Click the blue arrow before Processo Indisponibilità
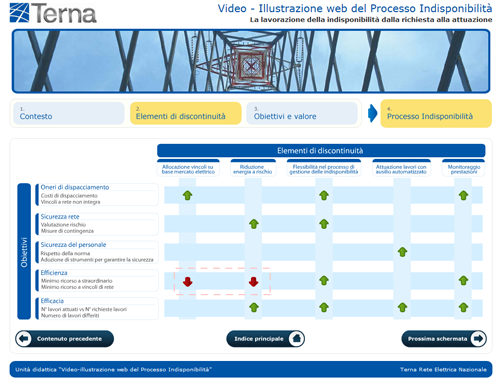The height and width of the screenshot is (390, 500). pyautogui.click(x=372, y=113)
